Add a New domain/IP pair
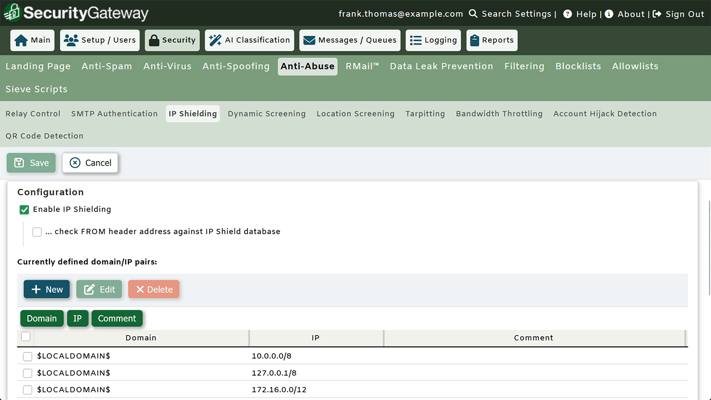 pyautogui.click(x=47, y=289)
